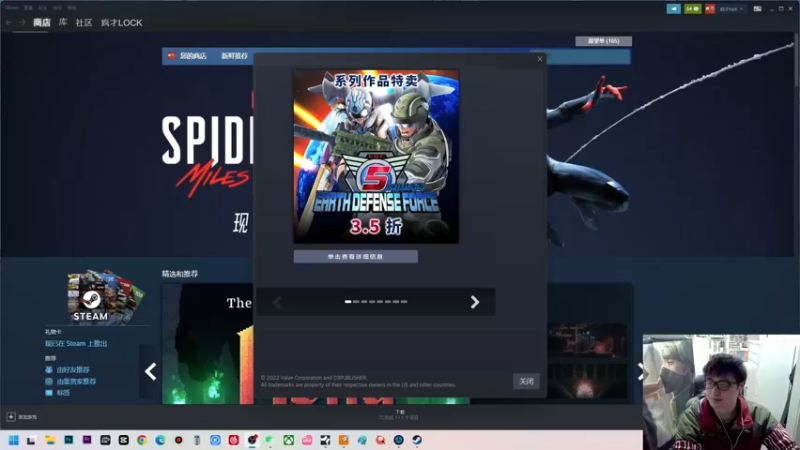Open Microsoft Edge from the taskbar

click(160, 440)
